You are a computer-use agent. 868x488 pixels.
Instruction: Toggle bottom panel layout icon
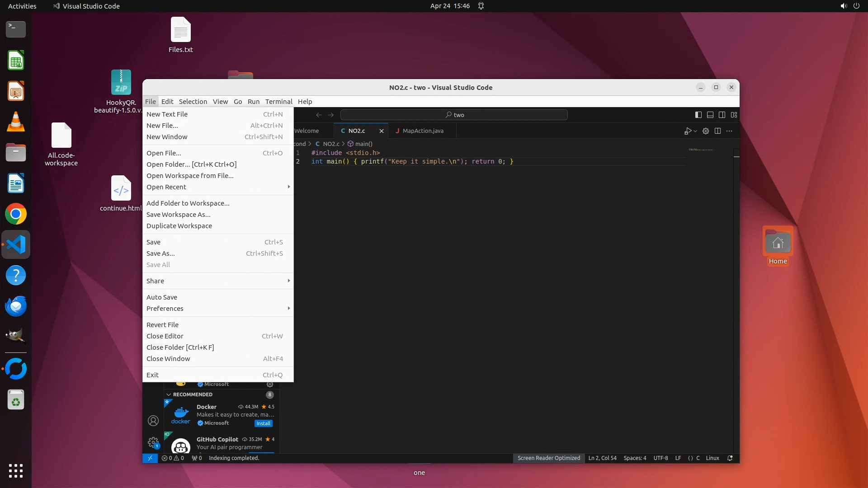click(x=710, y=115)
